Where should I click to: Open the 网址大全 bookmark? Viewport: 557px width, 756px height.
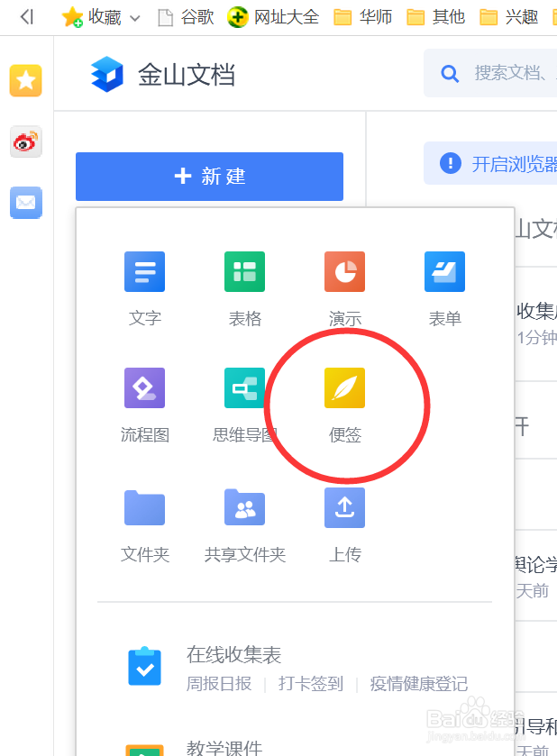(x=273, y=17)
